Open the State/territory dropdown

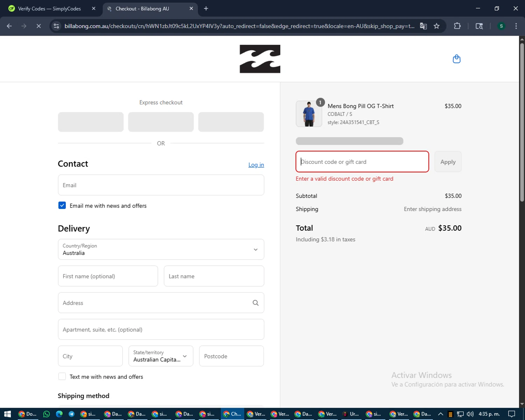(x=161, y=356)
